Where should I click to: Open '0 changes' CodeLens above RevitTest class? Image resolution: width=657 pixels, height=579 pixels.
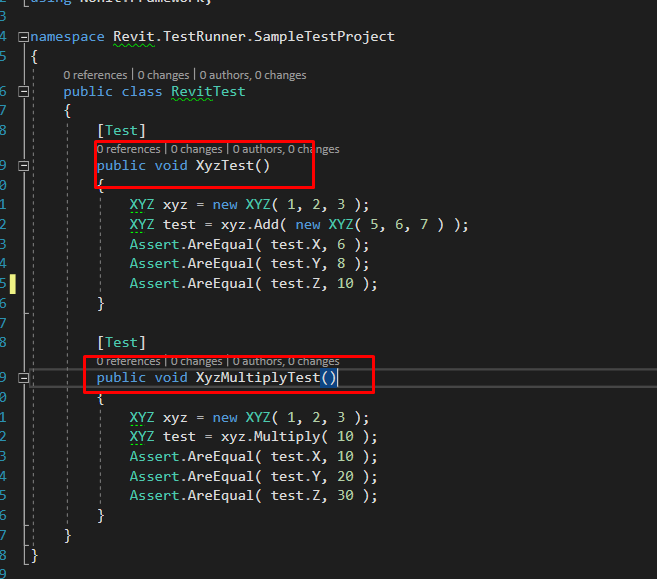pyautogui.click(x=164, y=75)
